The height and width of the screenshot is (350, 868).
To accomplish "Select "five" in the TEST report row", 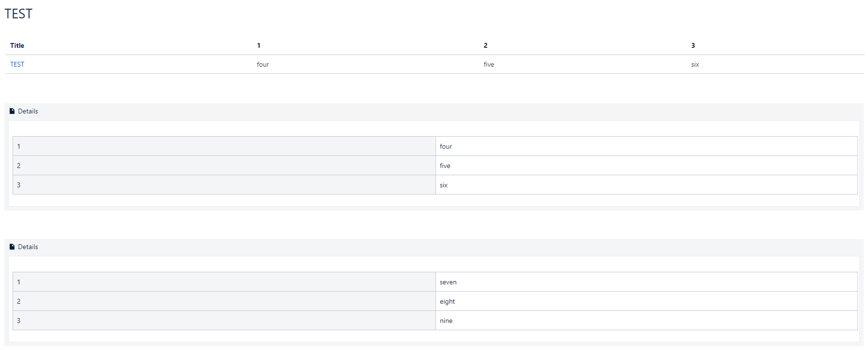I will pyautogui.click(x=489, y=64).
